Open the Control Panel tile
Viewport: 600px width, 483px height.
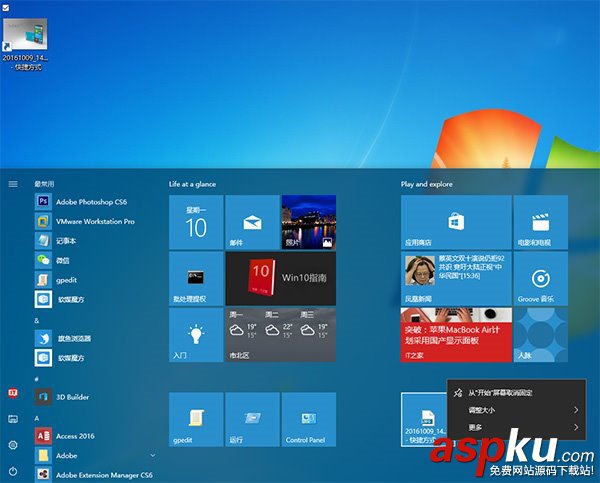308,419
